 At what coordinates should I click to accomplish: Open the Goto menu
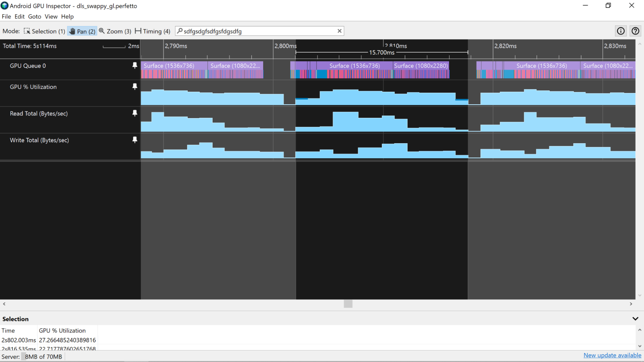[x=34, y=16]
